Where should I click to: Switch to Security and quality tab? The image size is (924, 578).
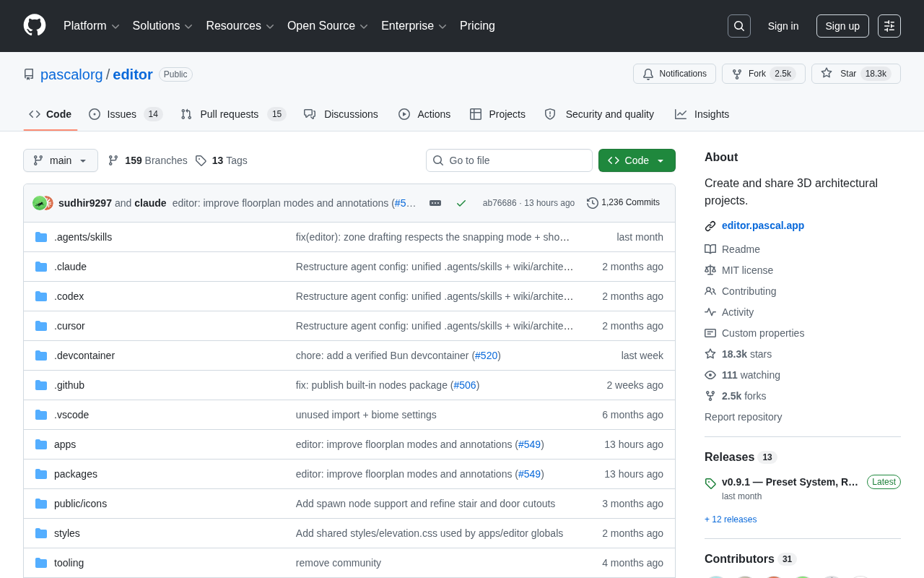click(599, 114)
